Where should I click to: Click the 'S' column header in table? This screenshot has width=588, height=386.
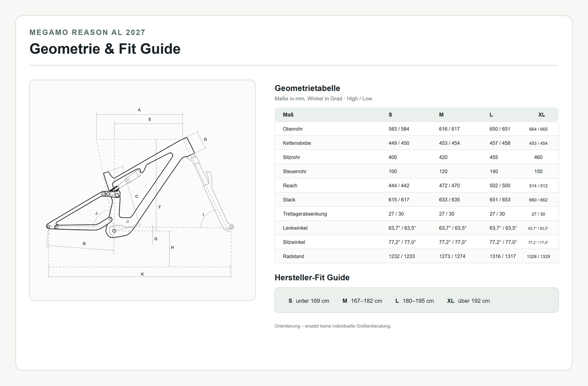click(390, 115)
